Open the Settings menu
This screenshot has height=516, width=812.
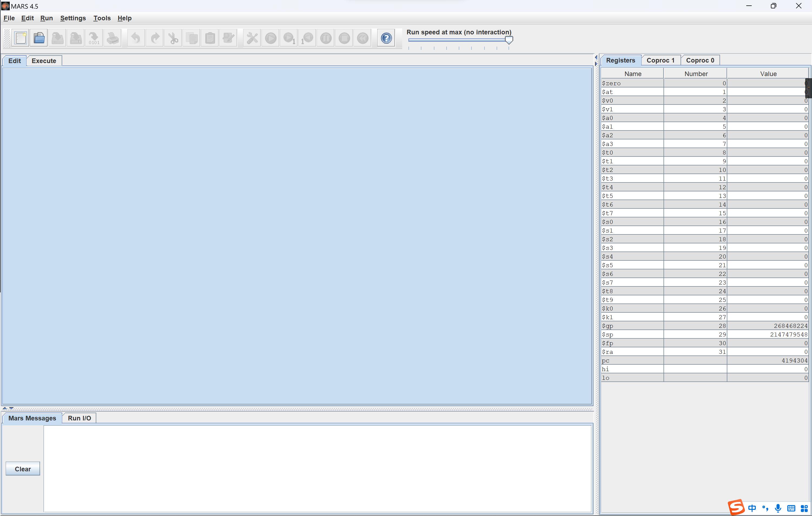click(73, 18)
